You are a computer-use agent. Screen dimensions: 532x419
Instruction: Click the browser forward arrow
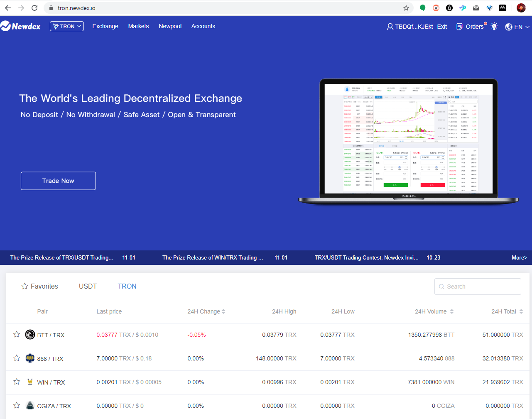tap(21, 8)
